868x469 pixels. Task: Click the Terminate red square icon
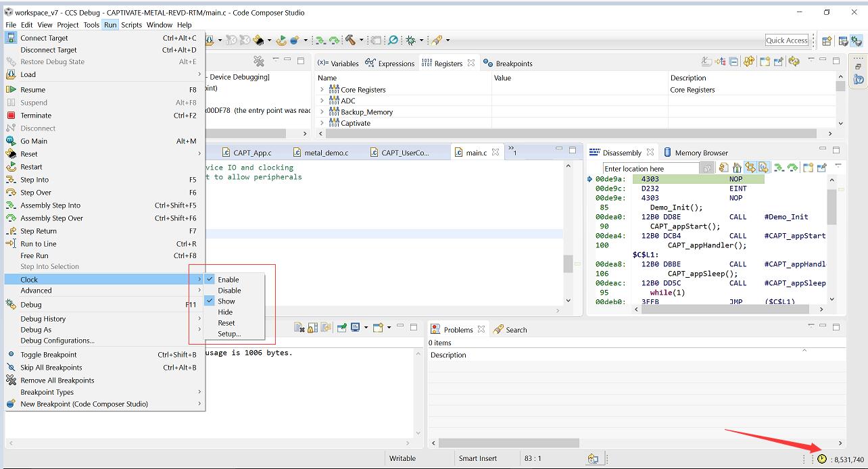tap(11, 116)
